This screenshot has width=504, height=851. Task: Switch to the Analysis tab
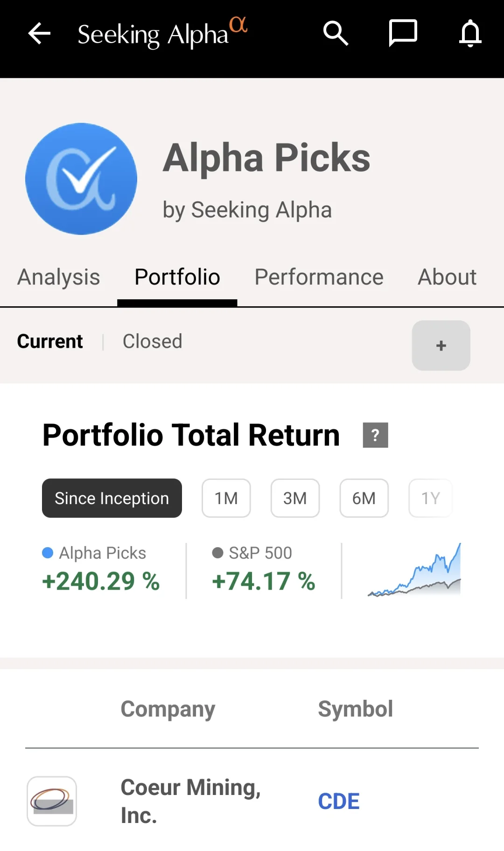(59, 277)
